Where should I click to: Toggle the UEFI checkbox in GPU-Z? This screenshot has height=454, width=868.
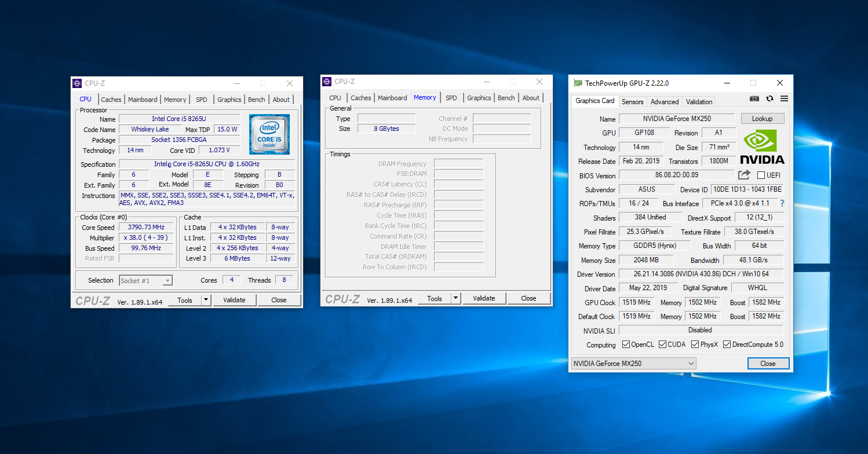(x=761, y=175)
